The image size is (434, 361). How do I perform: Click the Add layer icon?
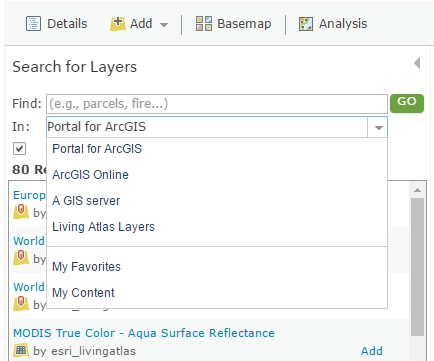pos(118,24)
